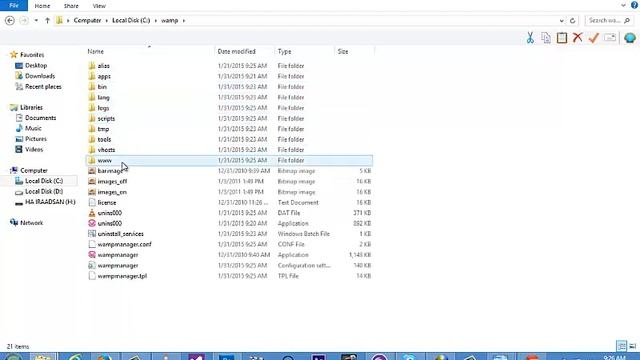Open Help via the question mark icon
The height and width of the screenshot is (360, 640).
pyautogui.click(x=634, y=5)
